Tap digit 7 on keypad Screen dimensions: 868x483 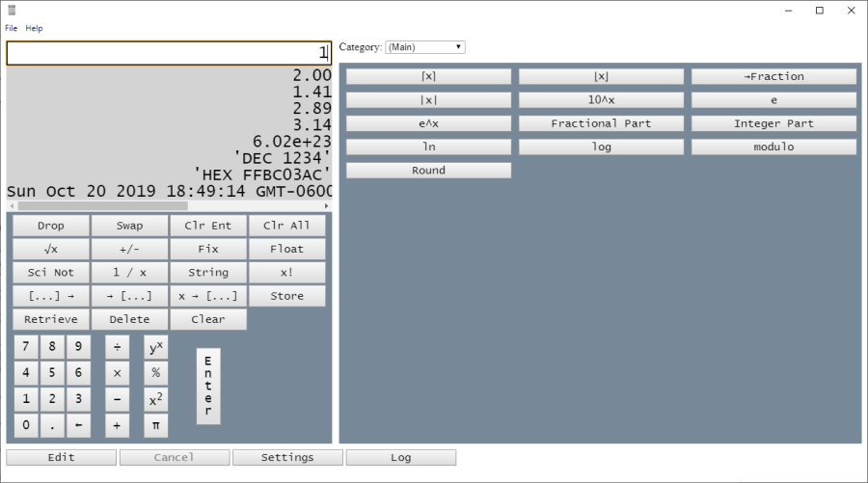26,347
